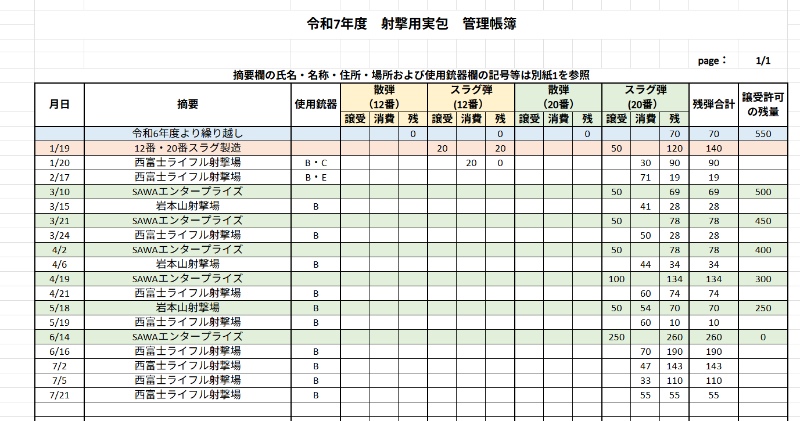Click the date cell 2/17
The height and width of the screenshot is (421, 800).
(60, 177)
